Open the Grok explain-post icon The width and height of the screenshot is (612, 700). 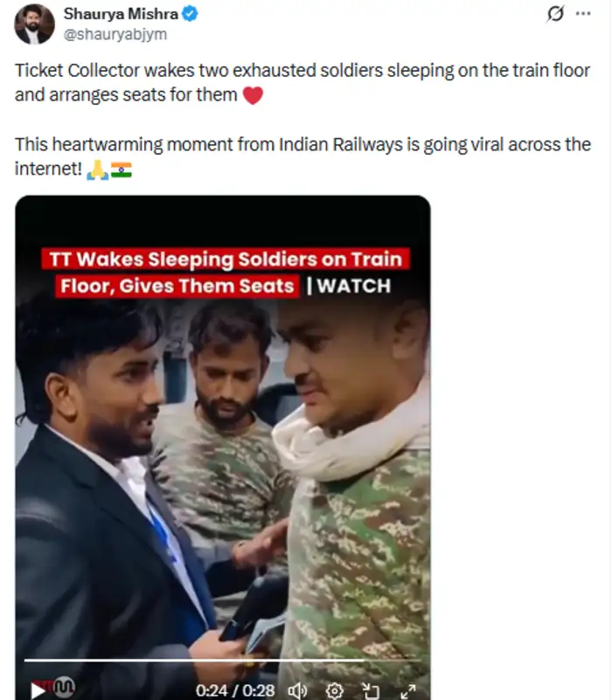(555, 14)
